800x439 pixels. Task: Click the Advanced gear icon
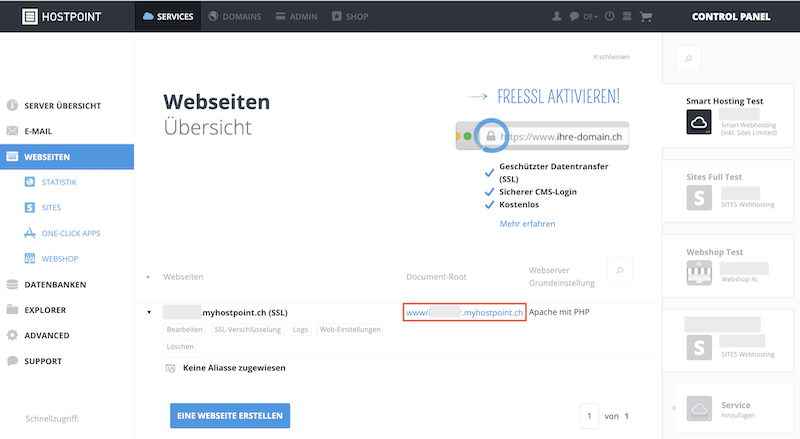coord(12,335)
